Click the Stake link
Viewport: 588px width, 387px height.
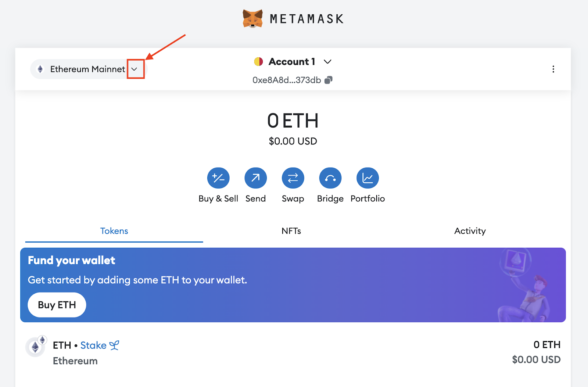93,345
